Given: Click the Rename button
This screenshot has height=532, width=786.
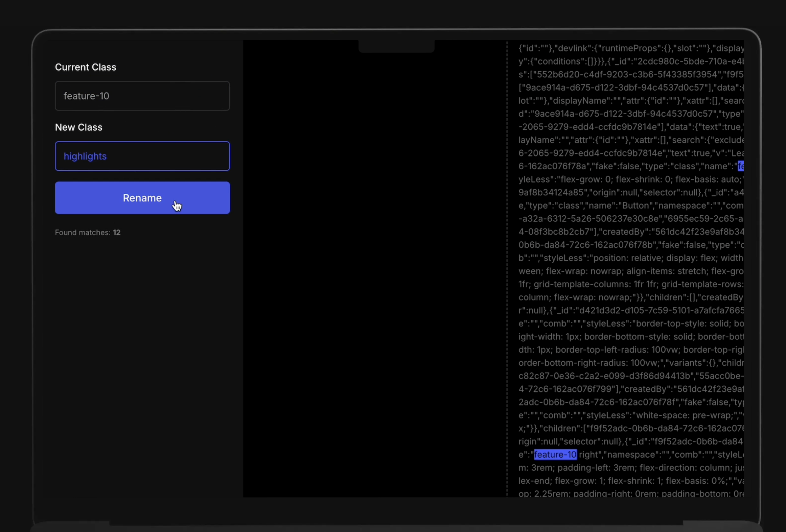Looking at the screenshot, I should click(x=142, y=198).
